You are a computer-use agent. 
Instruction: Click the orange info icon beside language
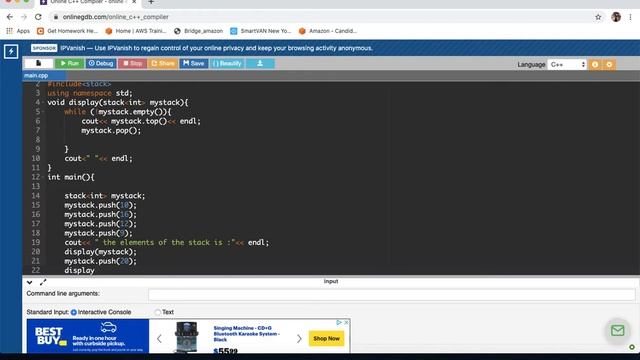click(595, 64)
